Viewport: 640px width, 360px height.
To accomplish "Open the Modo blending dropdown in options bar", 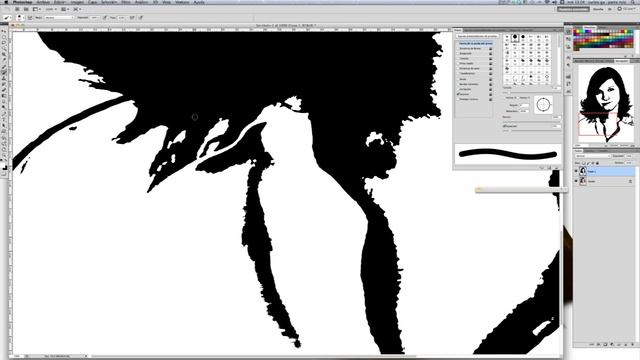I will click(59, 18).
